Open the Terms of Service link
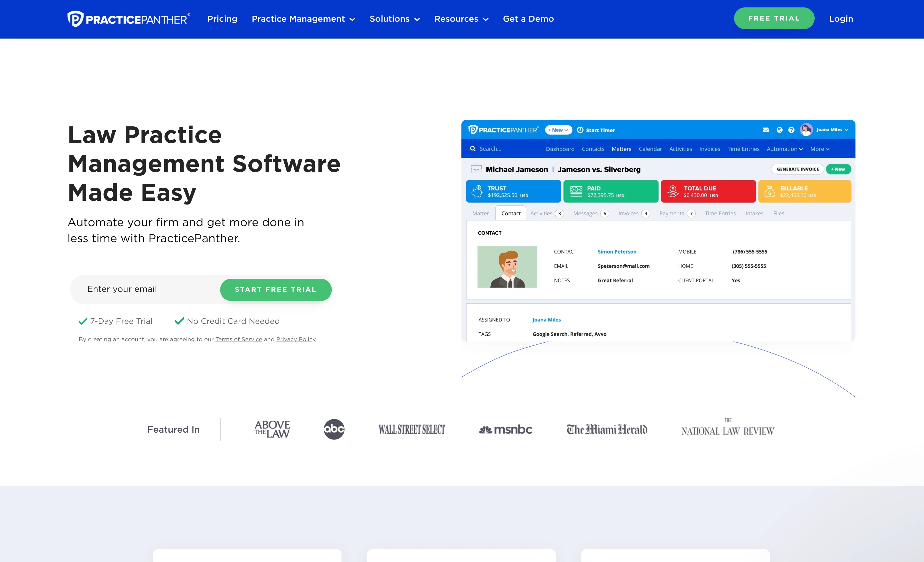The width and height of the screenshot is (924, 562). coord(238,339)
